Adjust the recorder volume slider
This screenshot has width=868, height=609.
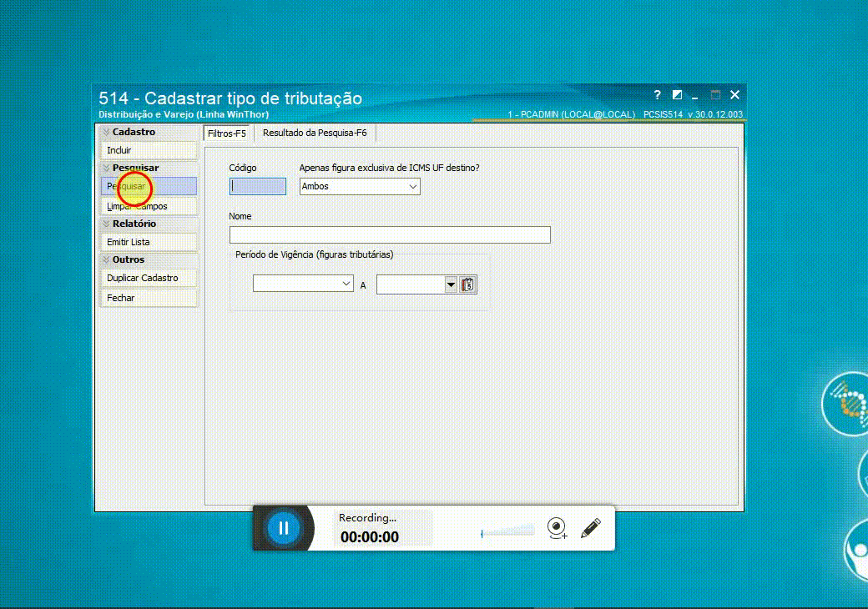(x=507, y=532)
